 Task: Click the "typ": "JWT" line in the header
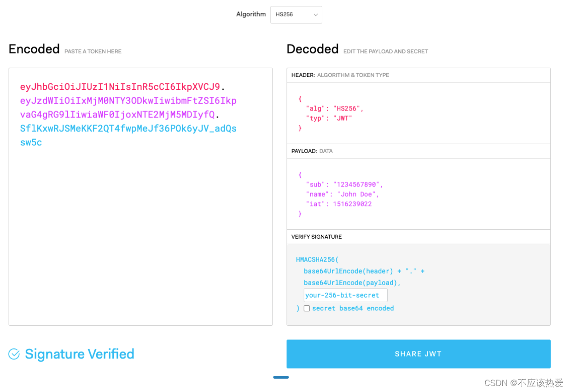coord(329,118)
